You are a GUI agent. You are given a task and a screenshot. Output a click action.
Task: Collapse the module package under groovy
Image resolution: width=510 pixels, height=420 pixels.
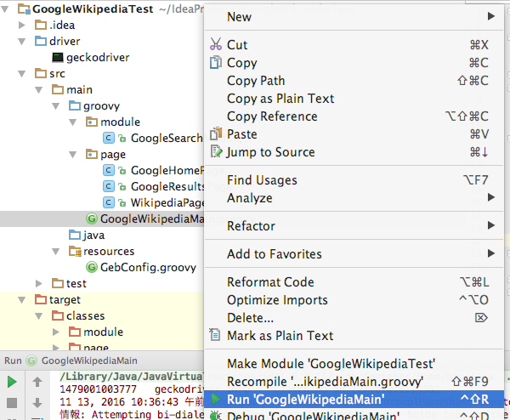[72, 122]
